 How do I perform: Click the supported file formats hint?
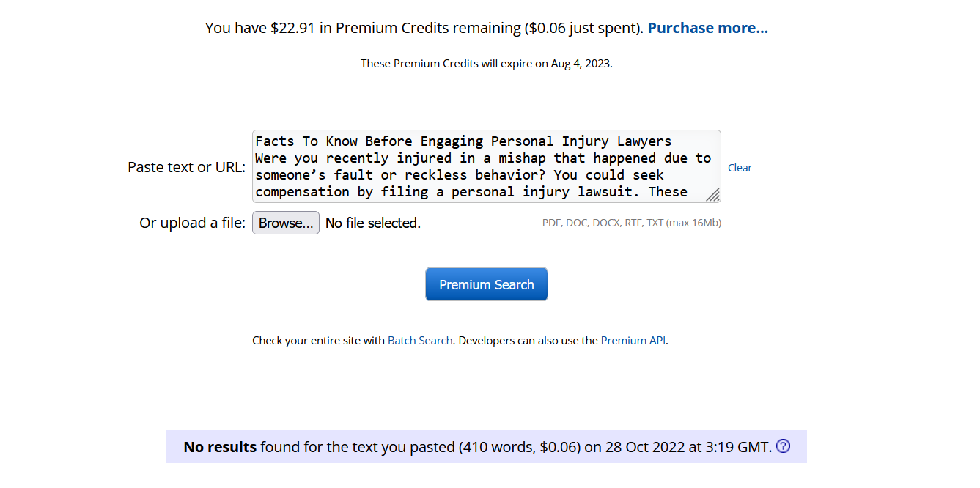click(631, 223)
